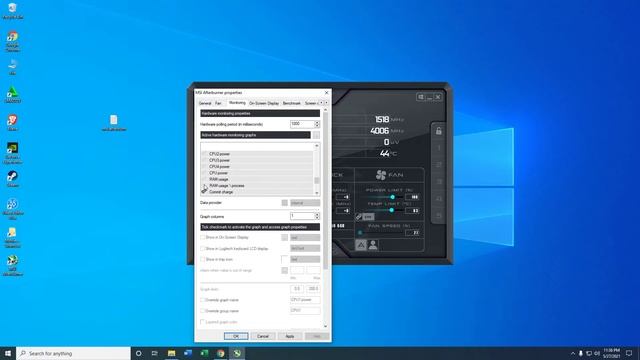Click the Power Limit slider handle
The width and height of the screenshot is (640, 360).
coord(393,197)
